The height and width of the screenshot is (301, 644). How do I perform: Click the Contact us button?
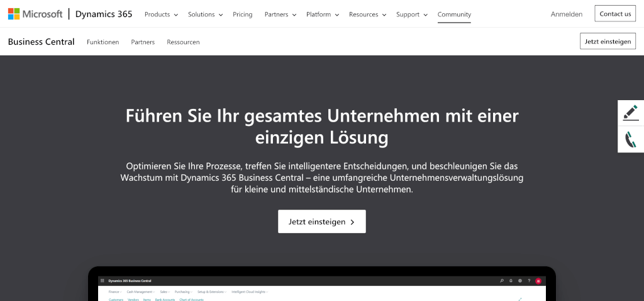[615, 14]
